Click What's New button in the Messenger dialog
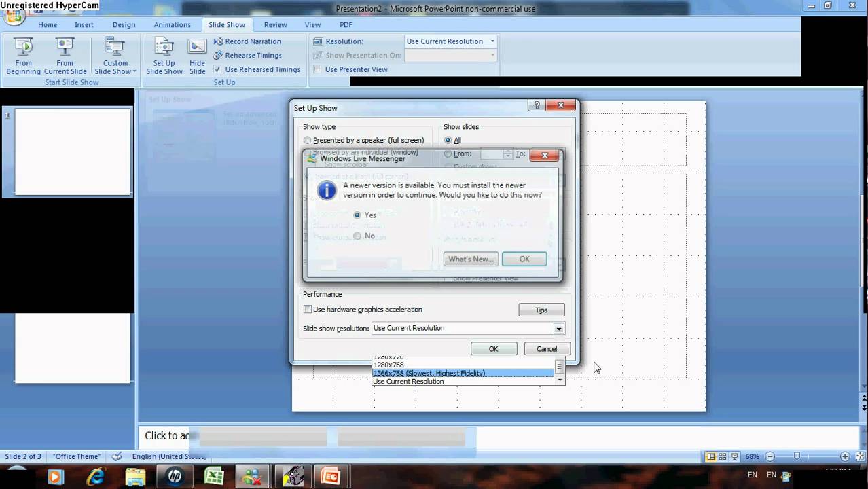 click(471, 259)
